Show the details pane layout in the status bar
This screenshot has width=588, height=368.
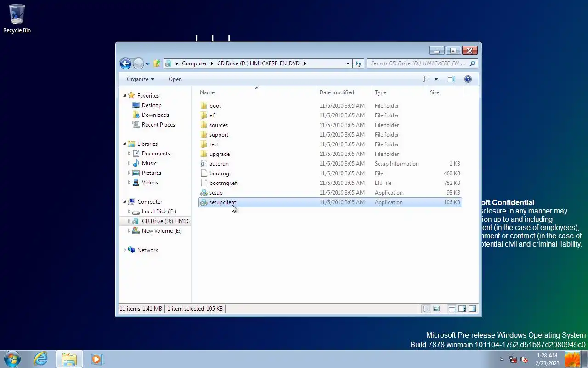pyautogui.click(x=462, y=309)
